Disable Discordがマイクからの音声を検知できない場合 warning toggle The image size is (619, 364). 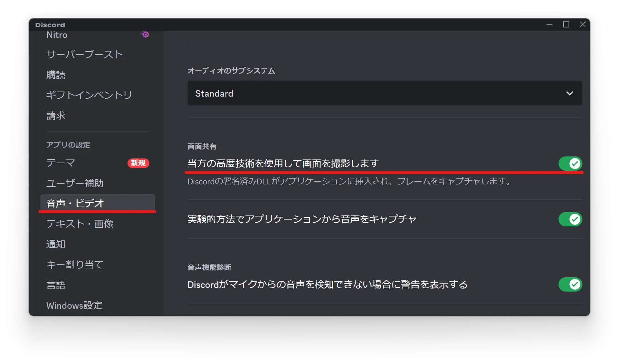pyautogui.click(x=570, y=284)
